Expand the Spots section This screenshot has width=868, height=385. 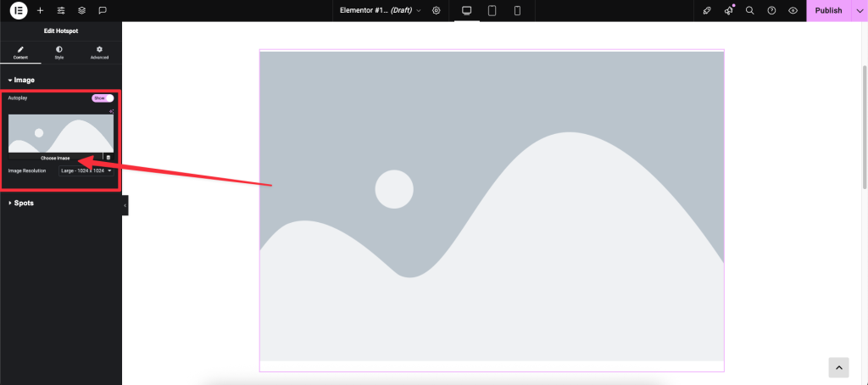(x=24, y=203)
